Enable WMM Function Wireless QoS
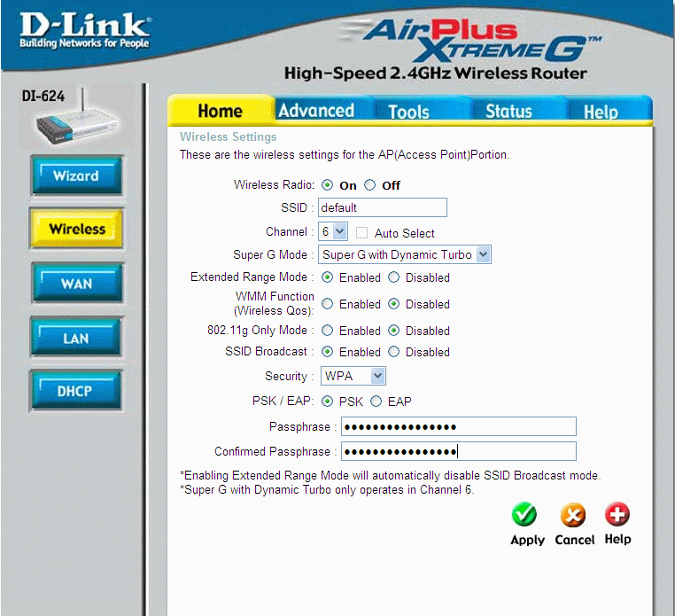This screenshot has height=616, width=675. [x=327, y=304]
